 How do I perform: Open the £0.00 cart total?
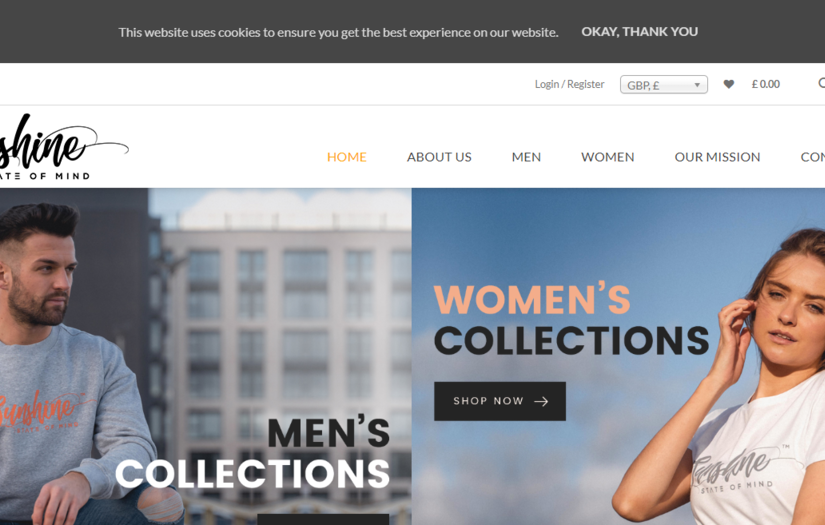pos(766,84)
